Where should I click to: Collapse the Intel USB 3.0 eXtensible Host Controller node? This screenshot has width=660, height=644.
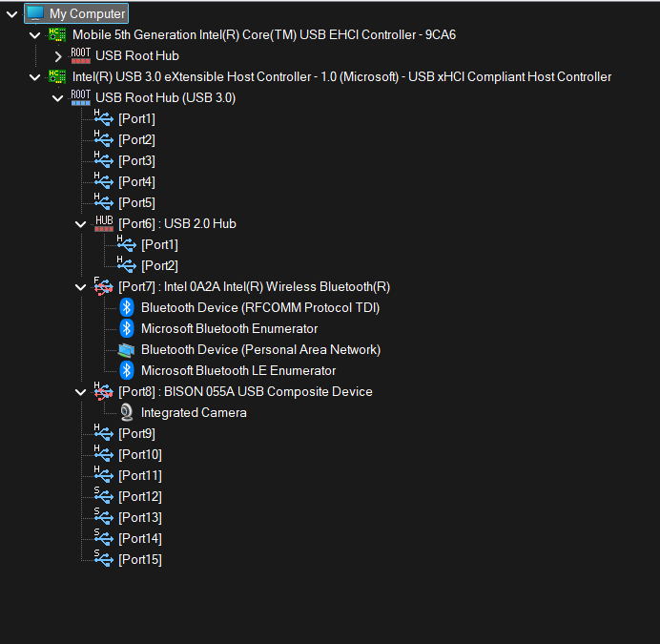[x=35, y=77]
